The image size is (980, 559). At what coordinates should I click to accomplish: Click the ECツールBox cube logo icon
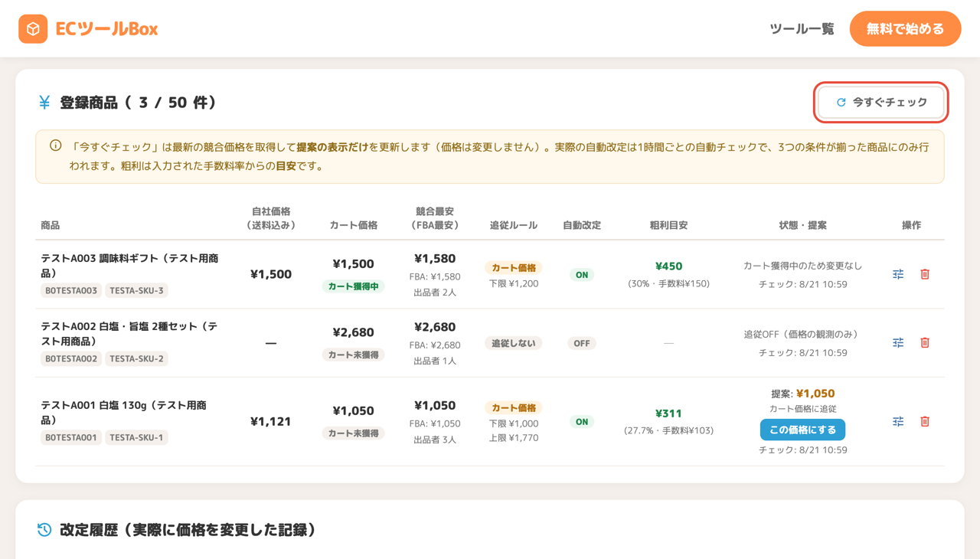tap(33, 29)
